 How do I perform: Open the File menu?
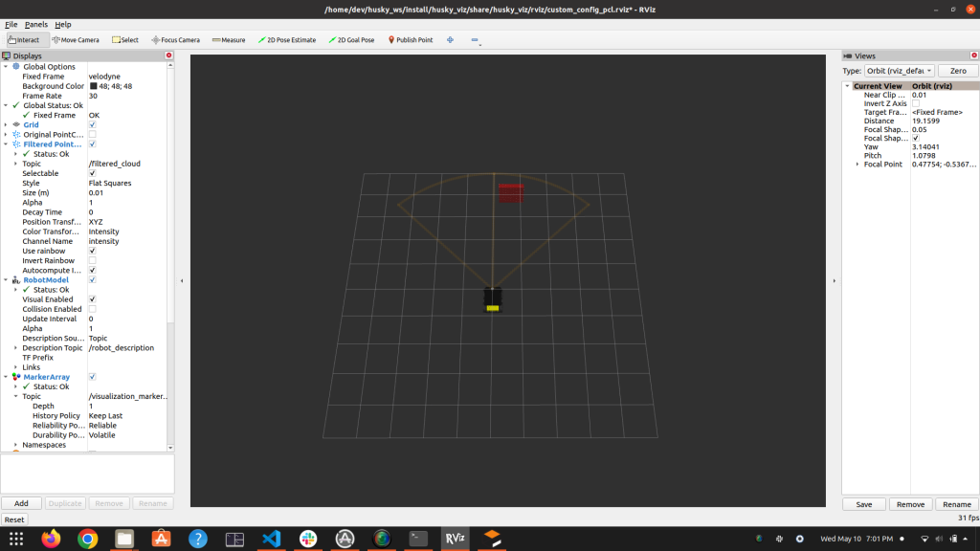pos(11,24)
